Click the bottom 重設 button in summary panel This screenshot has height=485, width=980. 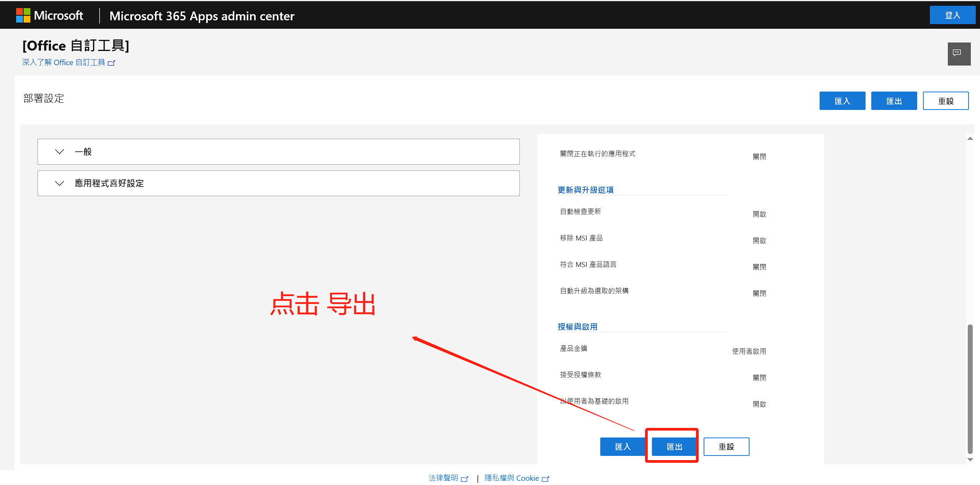(726, 447)
